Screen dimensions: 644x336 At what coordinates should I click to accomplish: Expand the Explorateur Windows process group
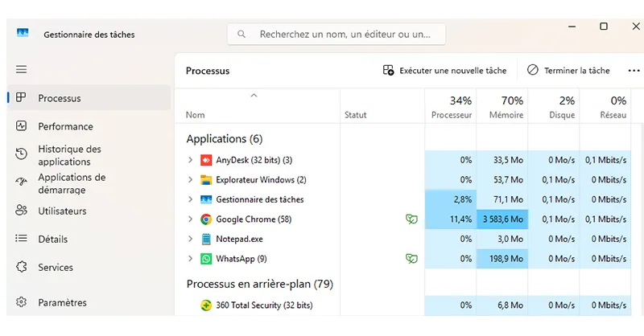[x=190, y=180]
